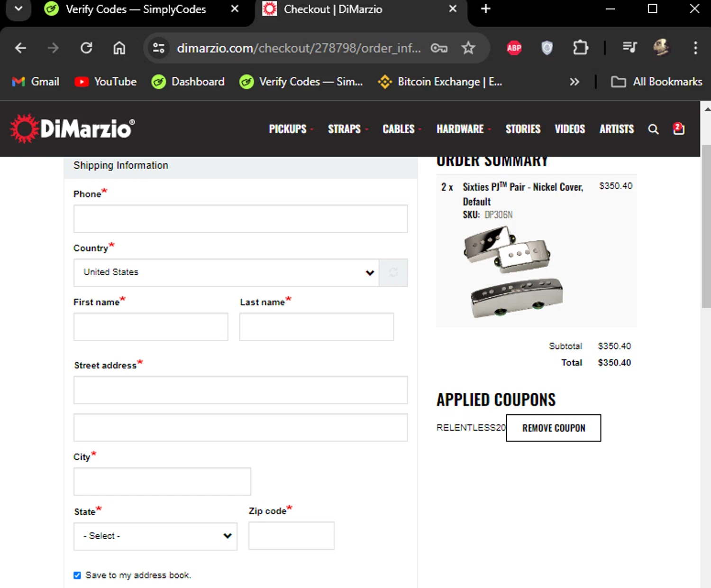Close the Verify Codes — SimplyCodes tab

[235, 9]
